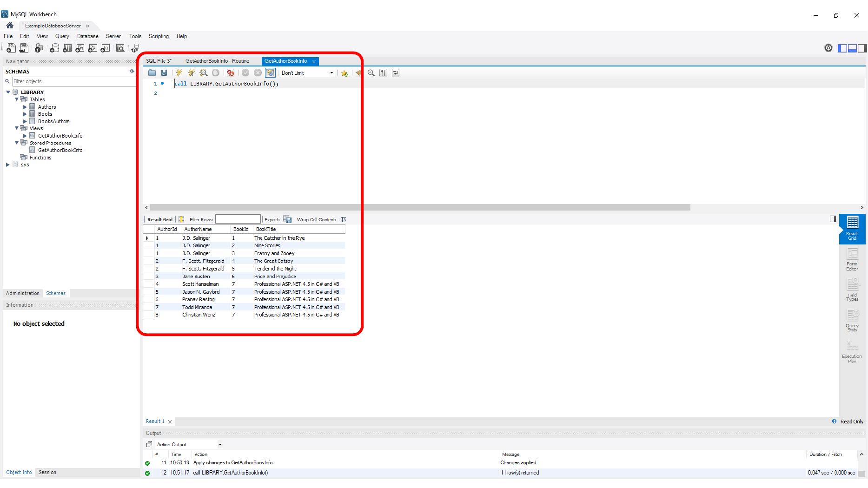Switch to the SQL File 3 tab
Viewport: 868px width, 488px height.
(159, 61)
